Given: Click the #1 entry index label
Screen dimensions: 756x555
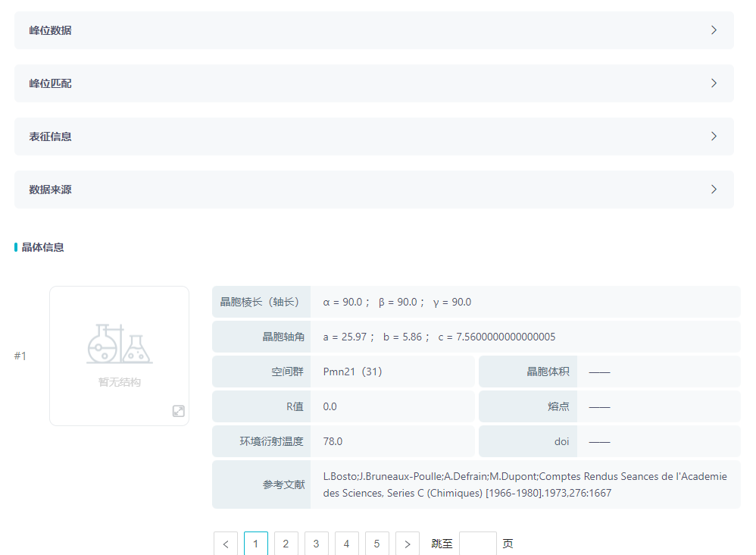Looking at the screenshot, I should point(20,356).
